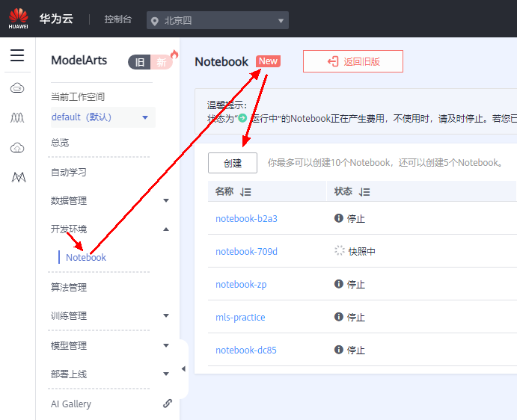Open the 总览 overview menu item
This screenshot has width=517, height=420.
[x=60, y=143]
